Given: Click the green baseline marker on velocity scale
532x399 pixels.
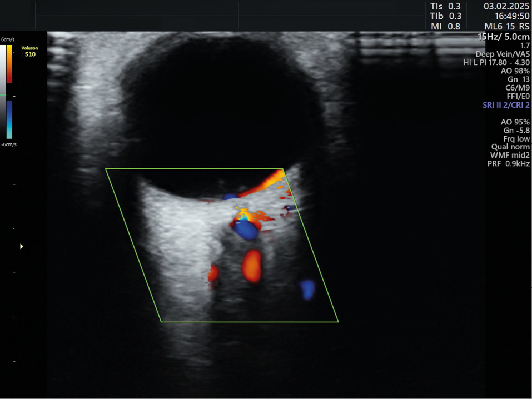Looking at the screenshot, I should (3, 95).
